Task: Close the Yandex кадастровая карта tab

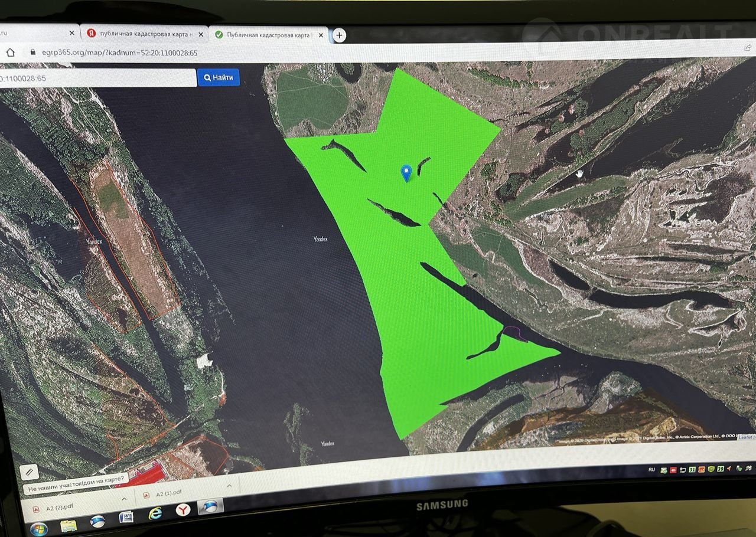Action: 200,34
